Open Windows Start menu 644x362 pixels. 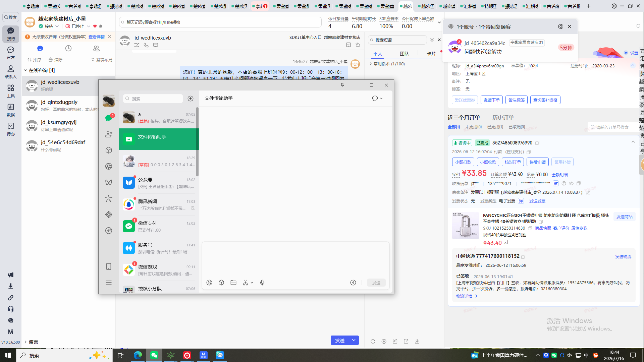click(x=8, y=355)
